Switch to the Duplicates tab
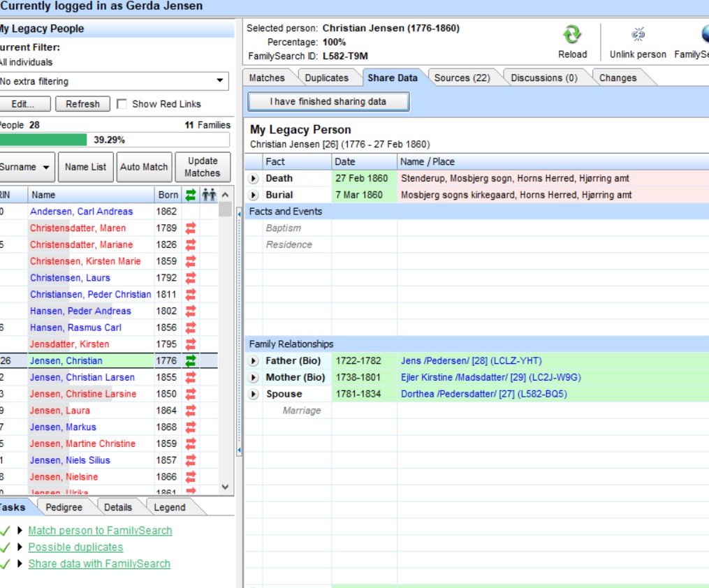 pos(326,78)
